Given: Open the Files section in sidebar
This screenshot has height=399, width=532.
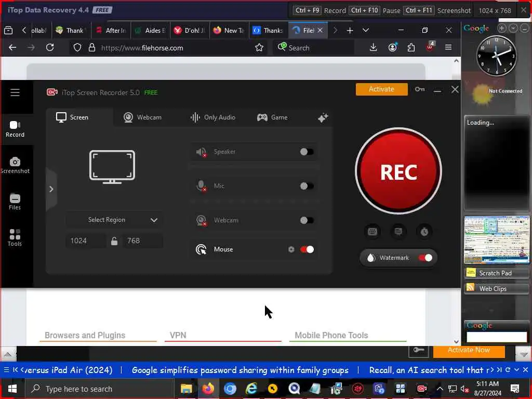Looking at the screenshot, I should point(15,202).
